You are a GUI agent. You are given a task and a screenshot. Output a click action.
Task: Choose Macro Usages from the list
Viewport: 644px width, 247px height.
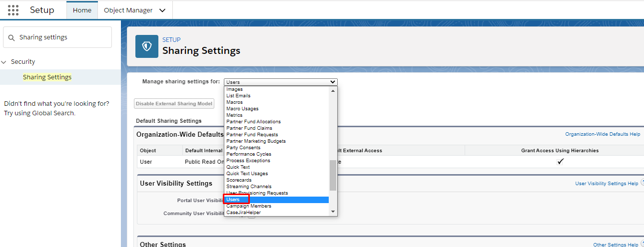click(276, 109)
